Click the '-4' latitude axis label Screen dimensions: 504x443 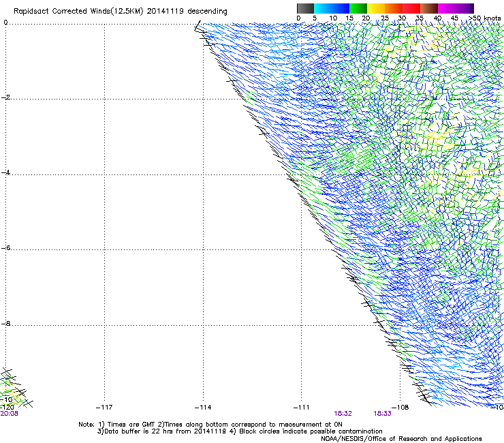(5, 172)
